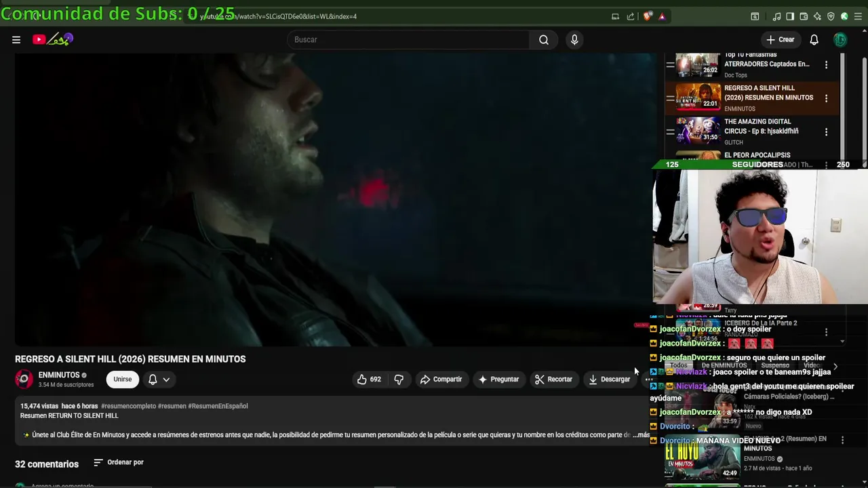Viewport: 868px width, 488px height.
Task: Click the Buscar search field
Action: (408, 39)
